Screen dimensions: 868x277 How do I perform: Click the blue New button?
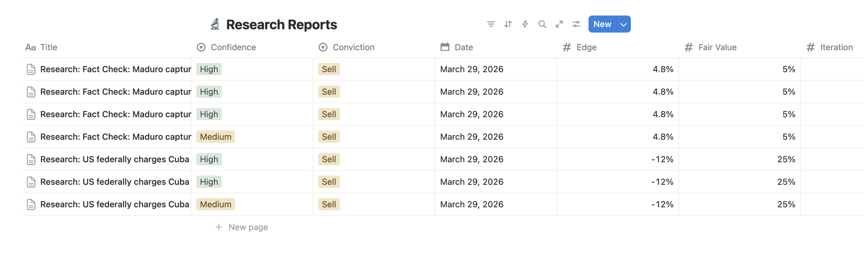[602, 24]
